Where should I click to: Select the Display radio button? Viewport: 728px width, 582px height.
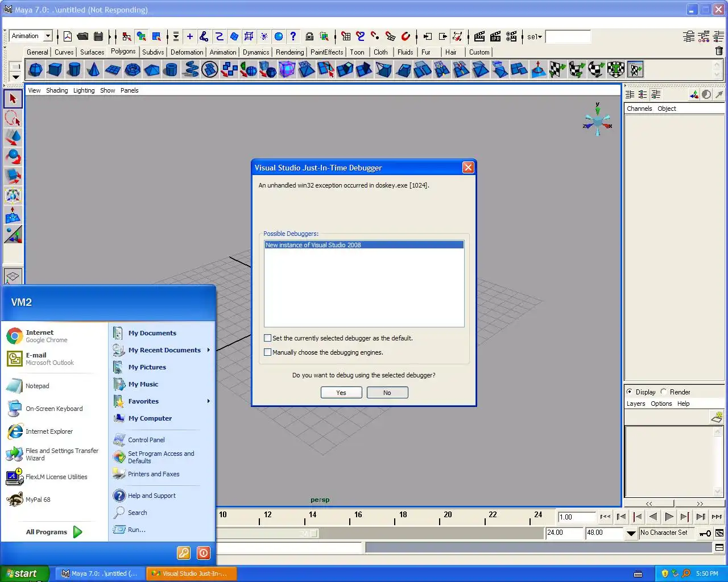630,392
